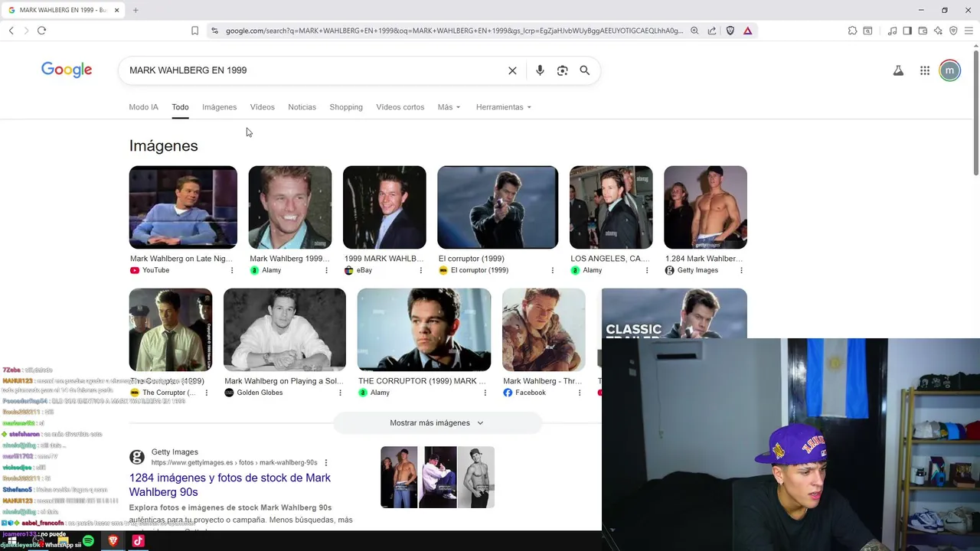This screenshot has height=551, width=980.
Task: Expand the Más dropdown
Action: 449,107
